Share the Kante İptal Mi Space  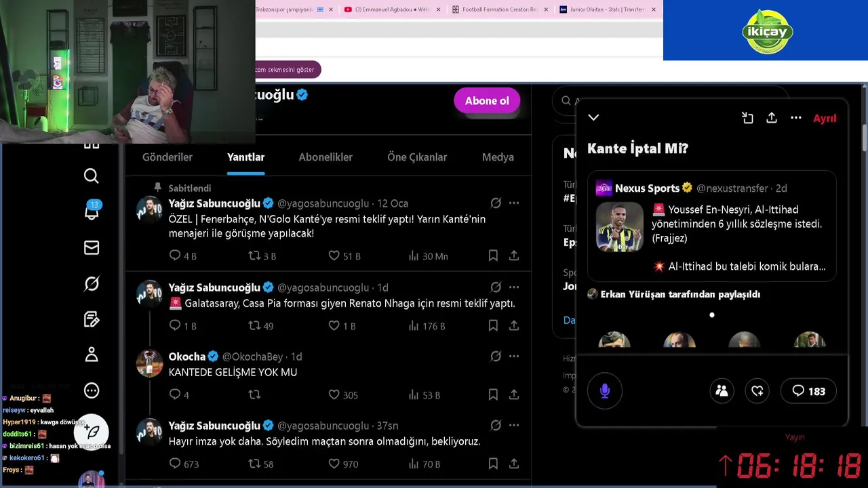point(772,118)
